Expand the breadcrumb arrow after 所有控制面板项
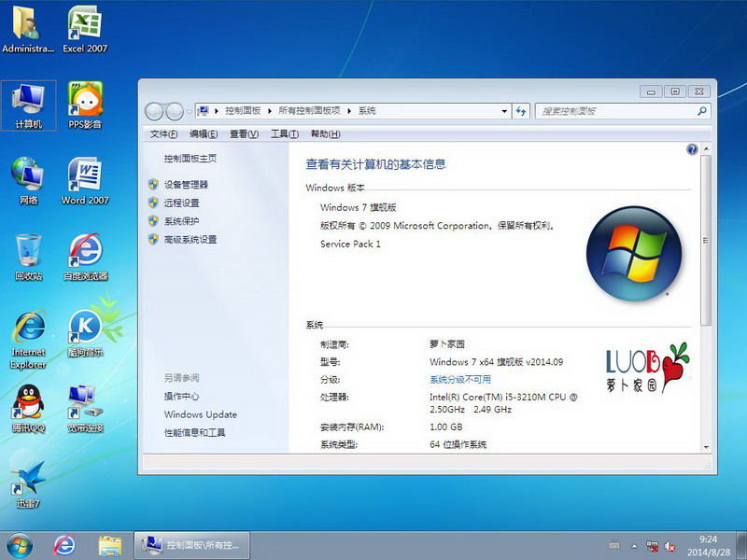Screen dimensions: 747x560 coord(348,111)
